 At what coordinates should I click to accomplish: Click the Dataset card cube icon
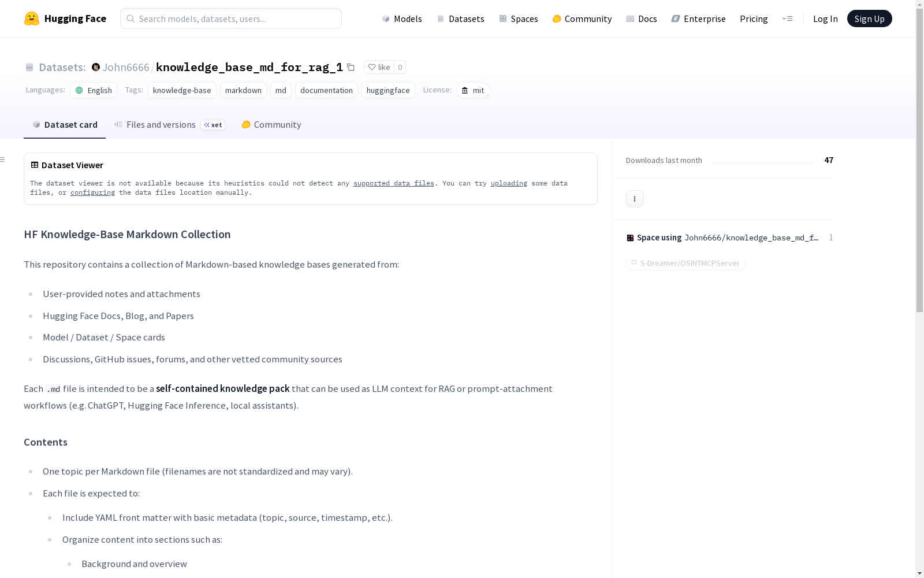[36, 124]
